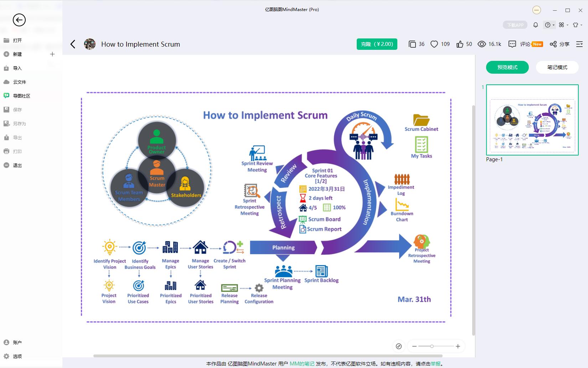Expand the apps grid dropdown

tap(563, 25)
